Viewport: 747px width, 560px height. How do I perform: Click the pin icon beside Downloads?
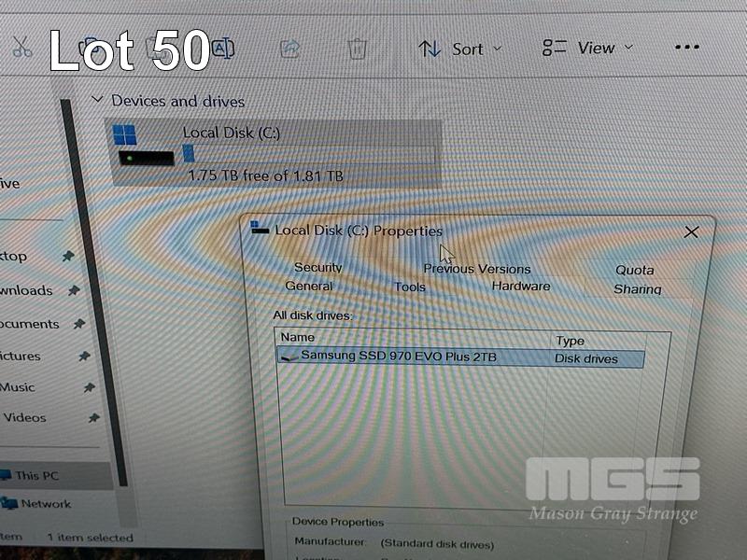click(x=73, y=290)
